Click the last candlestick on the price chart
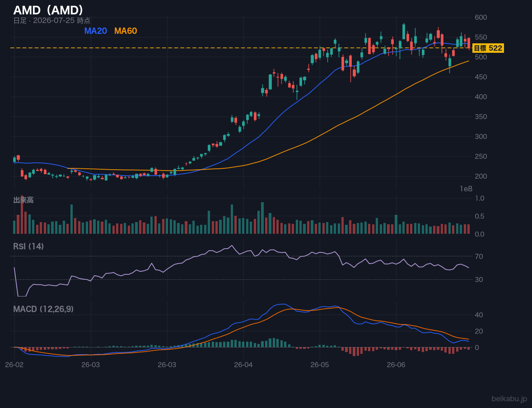Screen dimensions: 532x408 pyautogui.click(x=469, y=43)
